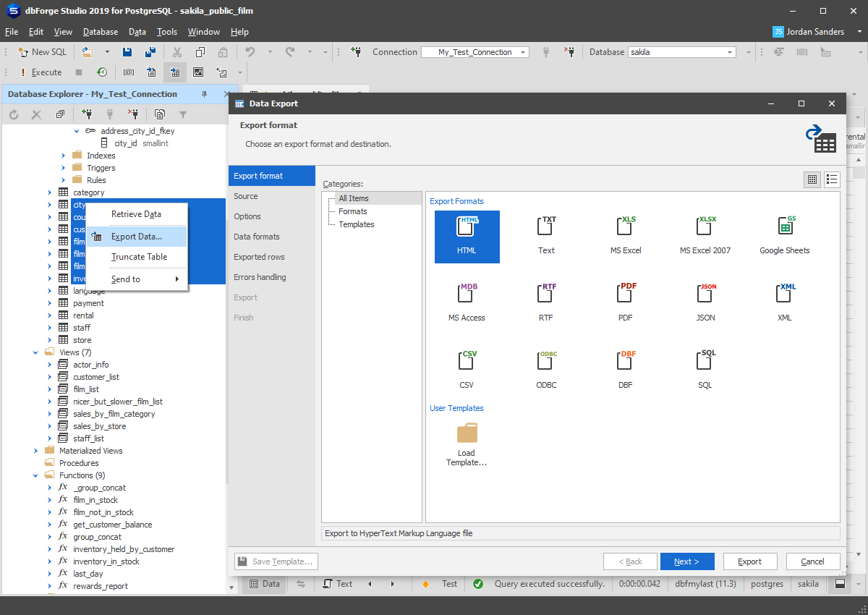Open the Connection combo box
868x615 pixels.
pos(475,52)
